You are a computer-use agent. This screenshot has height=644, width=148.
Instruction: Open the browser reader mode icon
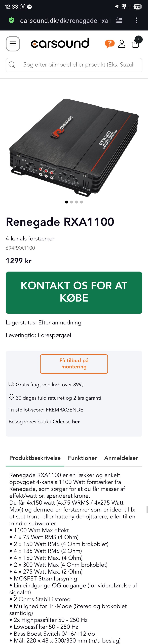pos(119,20)
